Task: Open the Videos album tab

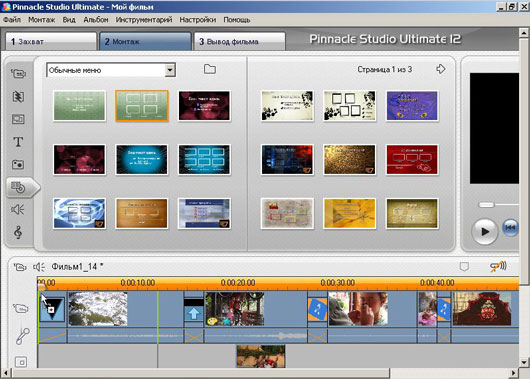Action: point(18,74)
